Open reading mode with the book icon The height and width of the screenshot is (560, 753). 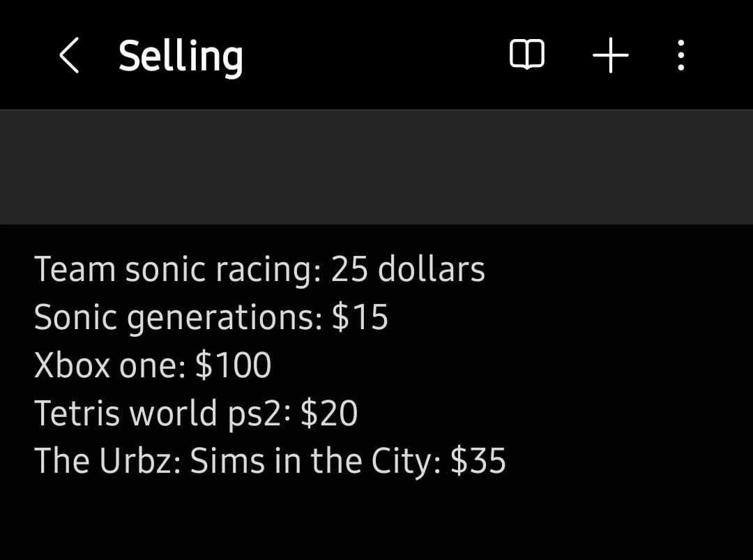point(527,55)
